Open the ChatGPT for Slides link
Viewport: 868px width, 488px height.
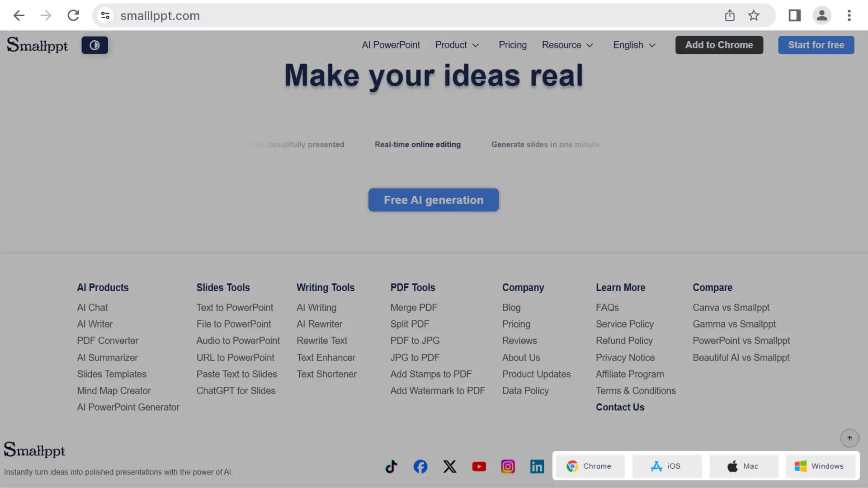(236, 391)
